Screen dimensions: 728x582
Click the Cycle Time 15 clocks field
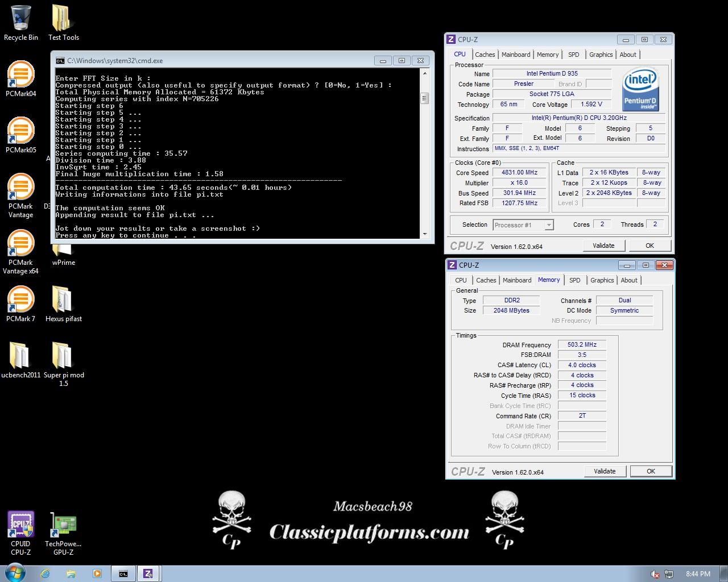(x=582, y=395)
